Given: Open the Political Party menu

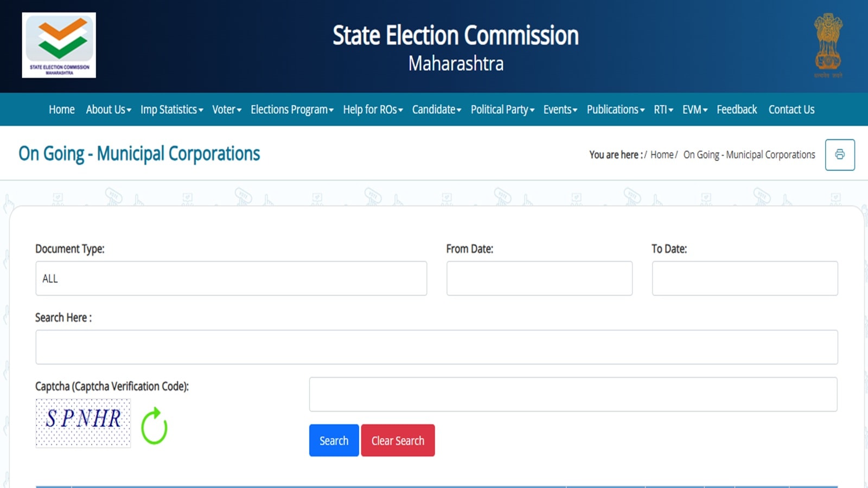Looking at the screenshot, I should tap(501, 110).
